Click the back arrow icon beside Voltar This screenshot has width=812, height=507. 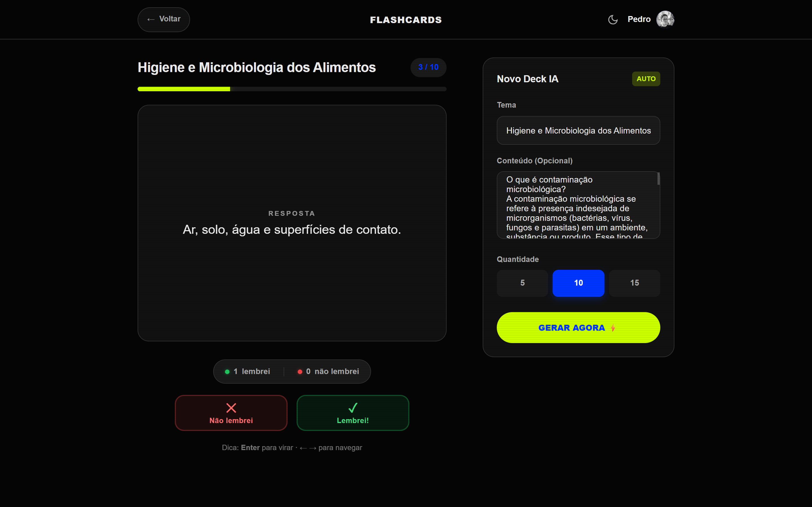[151, 19]
